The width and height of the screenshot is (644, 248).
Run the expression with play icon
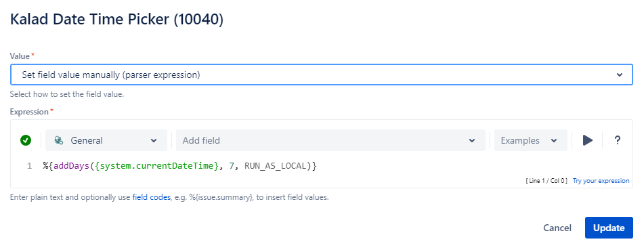(x=588, y=140)
